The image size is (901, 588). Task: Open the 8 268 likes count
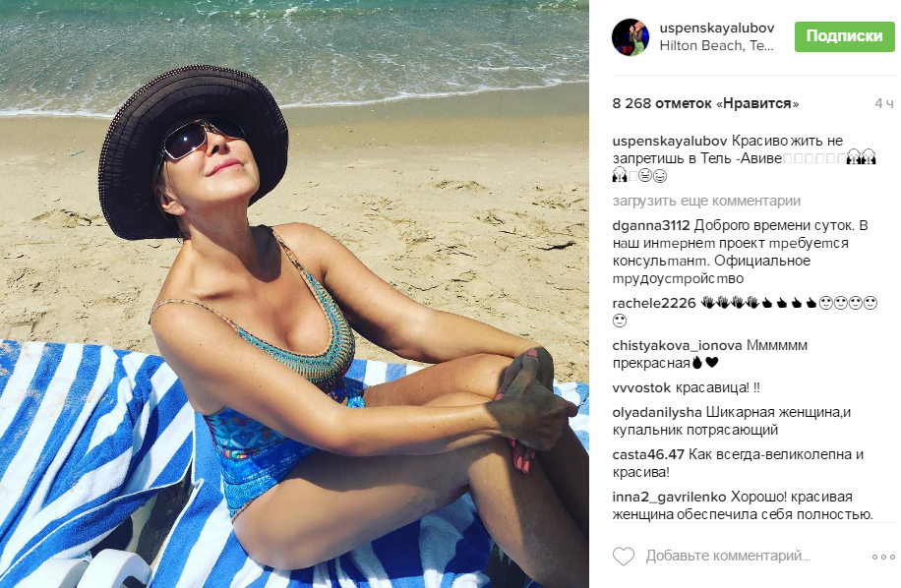click(x=705, y=103)
